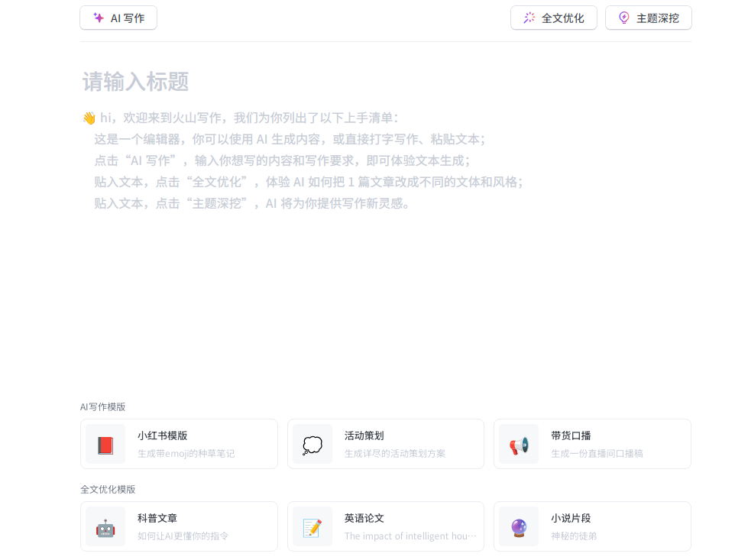
Task: Click the thought bubble icon for 活动策划
Action: pyautogui.click(x=312, y=445)
